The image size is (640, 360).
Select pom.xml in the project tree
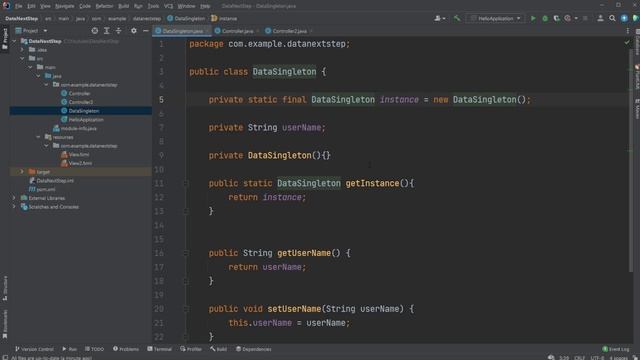(46, 189)
